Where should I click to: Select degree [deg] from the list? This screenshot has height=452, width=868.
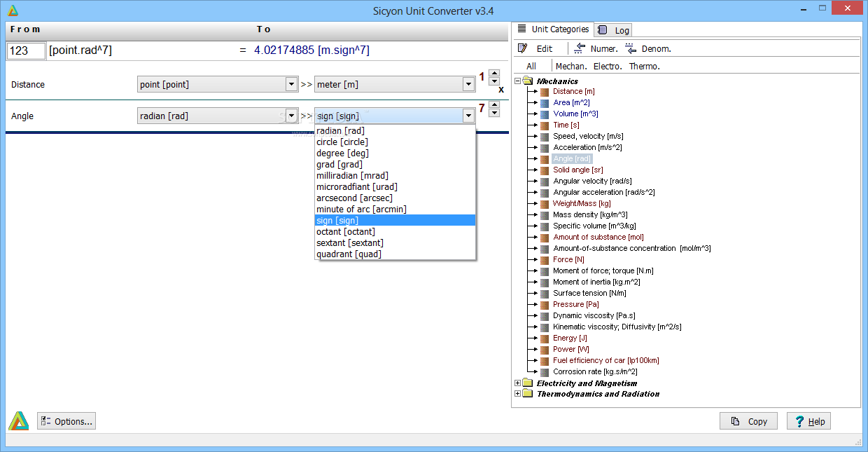[x=395, y=153]
